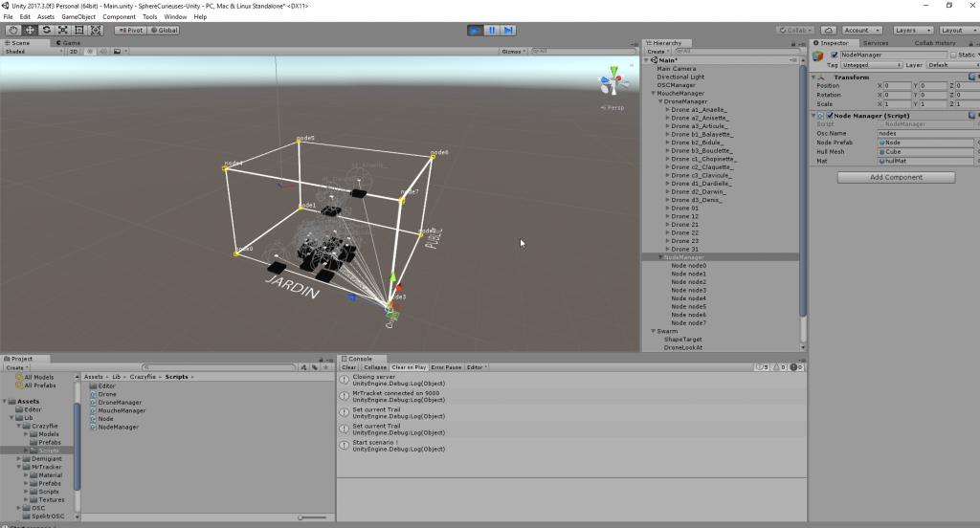The width and height of the screenshot is (980, 528).
Task: Open Hierarchy Create button
Action: coord(657,52)
